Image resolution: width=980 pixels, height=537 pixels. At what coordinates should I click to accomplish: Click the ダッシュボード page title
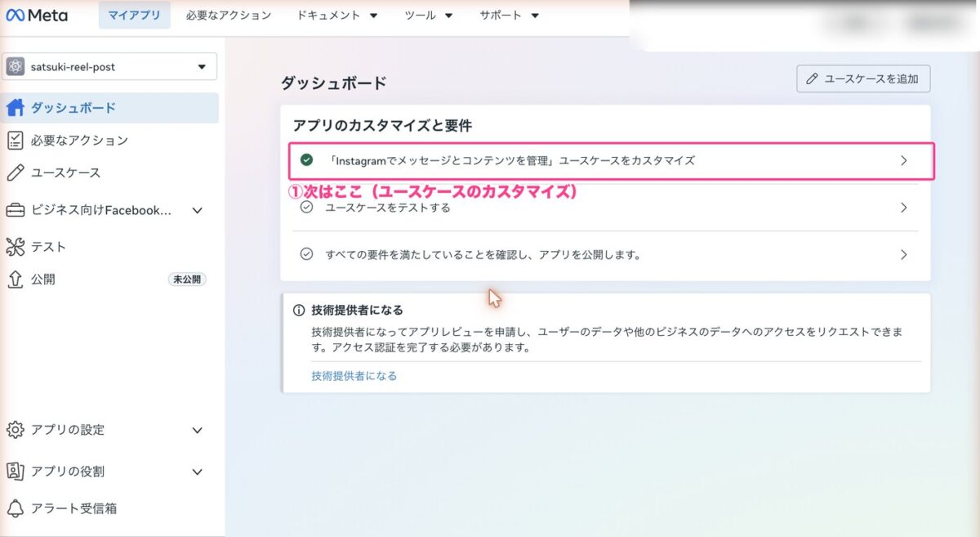coord(333,83)
